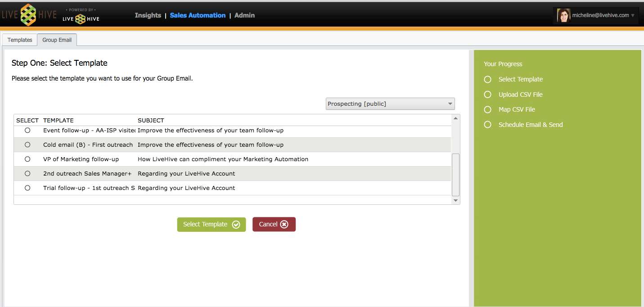Open the Prospecting [public] dropdown
Image resolution: width=644 pixels, height=307 pixels.
point(390,104)
